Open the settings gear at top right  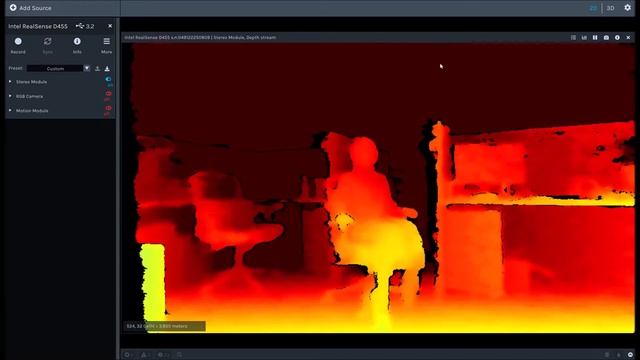pyautogui.click(x=628, y=7)
